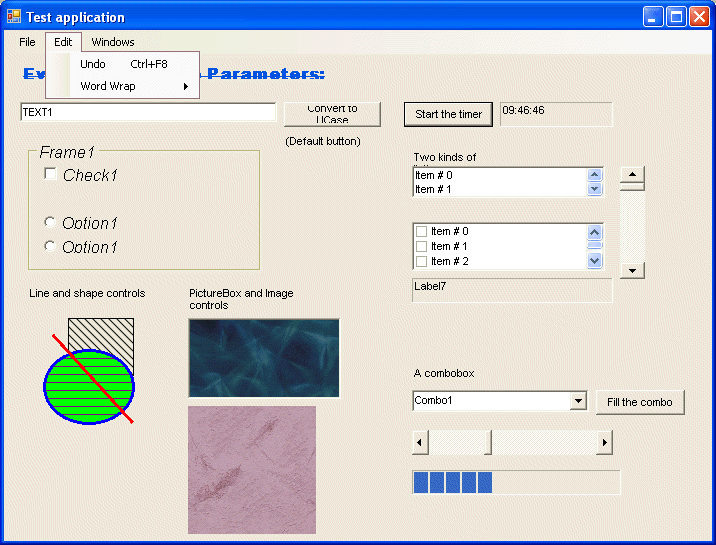Click the pink texture image

(252, 470)
